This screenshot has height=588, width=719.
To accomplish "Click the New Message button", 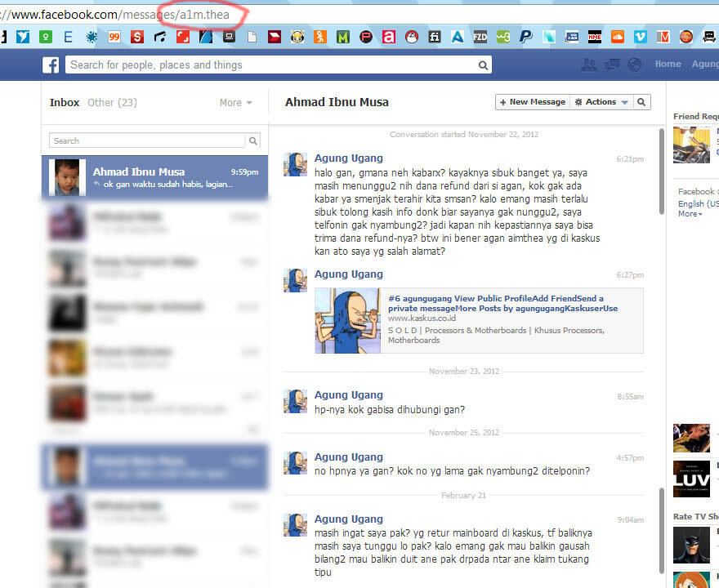I will click(x=533, y=102).
